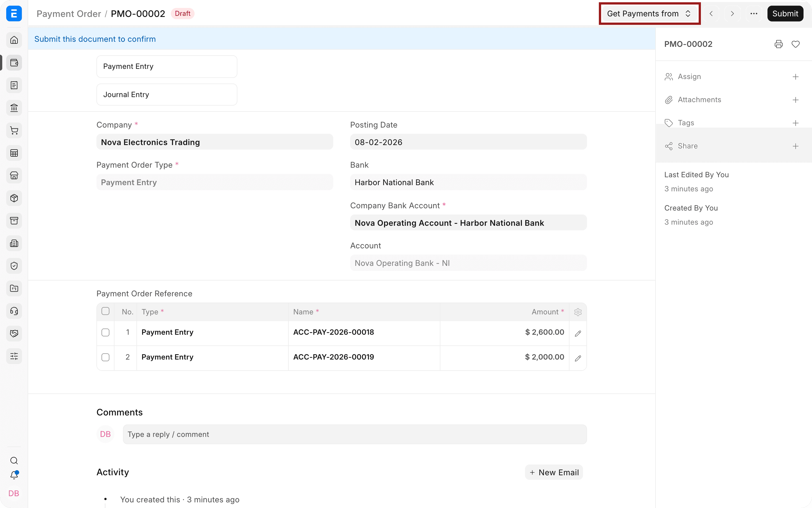Check the row for ACC-PAY-2026-00018
812x508 pixels.
[x=105, y=332]
